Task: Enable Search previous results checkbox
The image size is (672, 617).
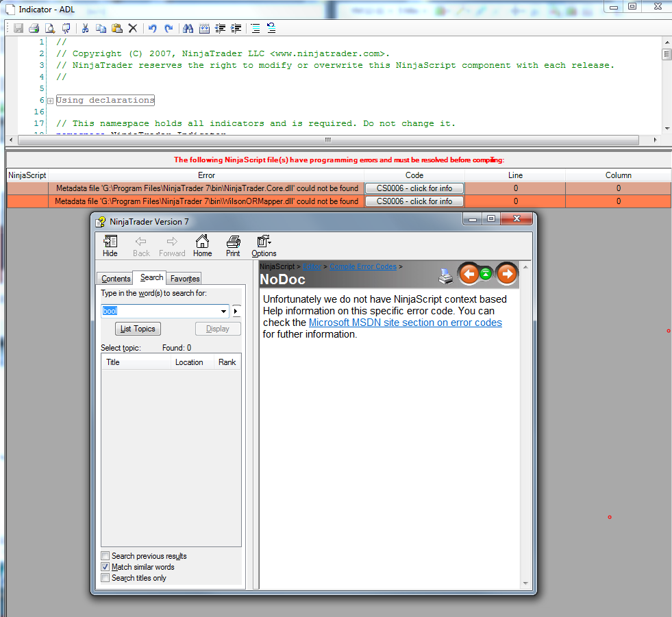Action: (105, 556)
